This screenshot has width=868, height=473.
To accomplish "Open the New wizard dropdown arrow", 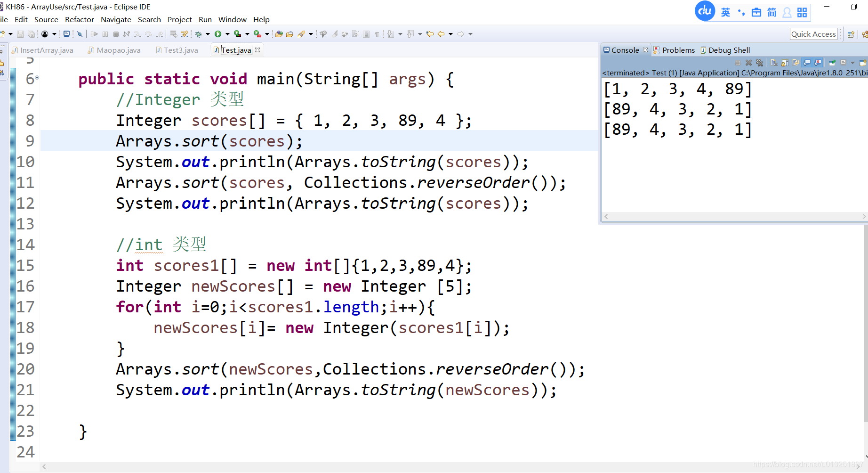I will point(10,33).
